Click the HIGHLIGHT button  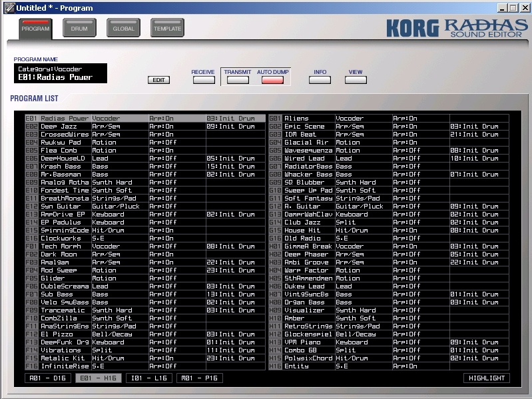(x=487, y=378)
